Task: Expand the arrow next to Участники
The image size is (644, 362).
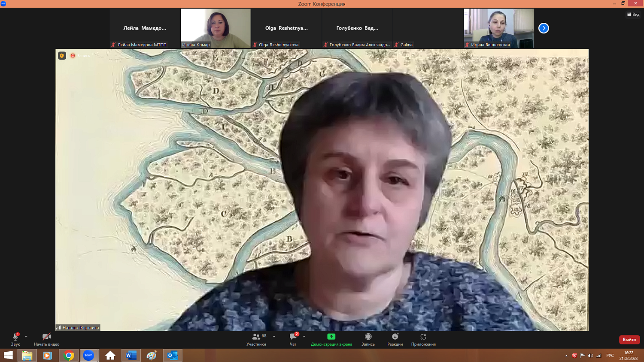Action: pyautogui.click(x=274, y=337)
